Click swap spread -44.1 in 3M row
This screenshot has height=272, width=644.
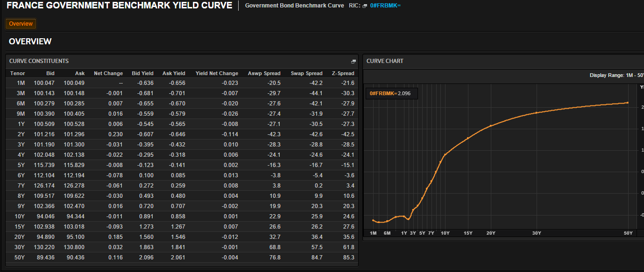pos(316,93)
